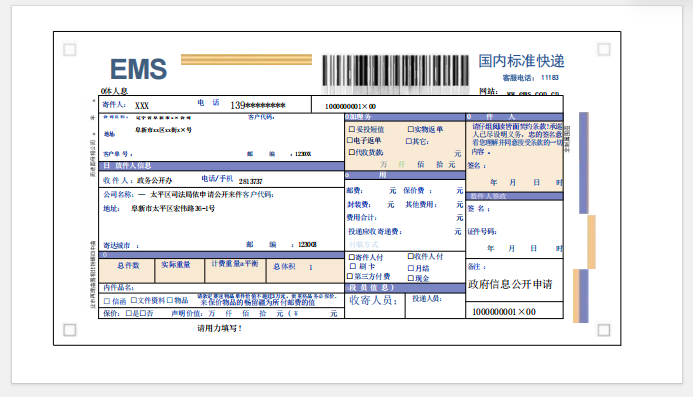The height and width of the screenshot is (397, 693).
Task: Click the 声明价值 label
Action: [187, 313]
